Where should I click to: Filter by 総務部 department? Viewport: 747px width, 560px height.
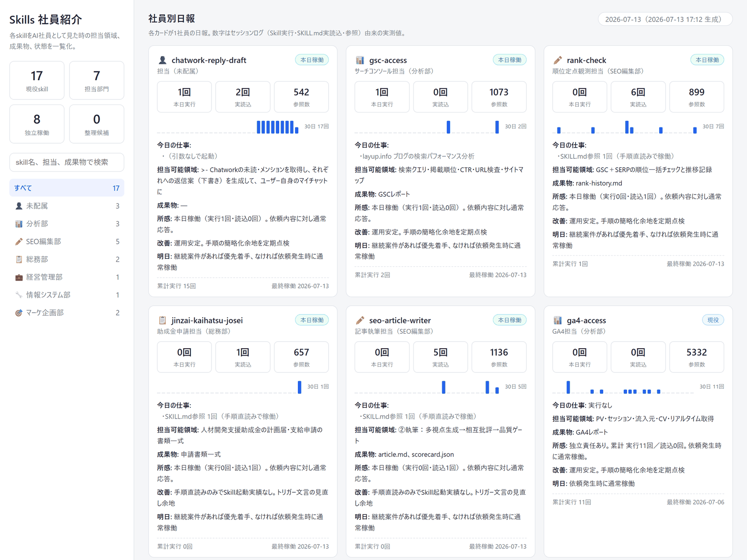[x=67, y=259]
